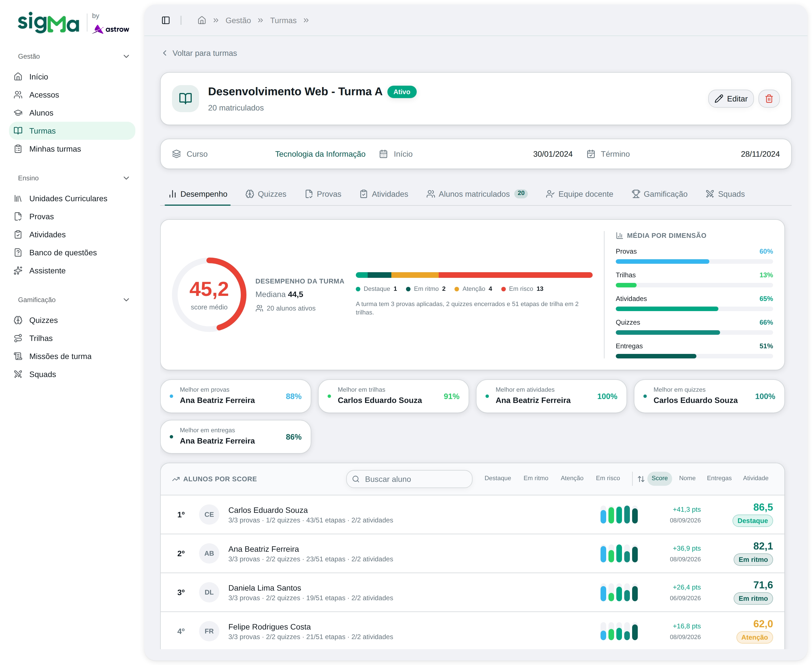Open the Alunos matriculados tab
This screenshot has height=665, width=812.
click(477, 194)
